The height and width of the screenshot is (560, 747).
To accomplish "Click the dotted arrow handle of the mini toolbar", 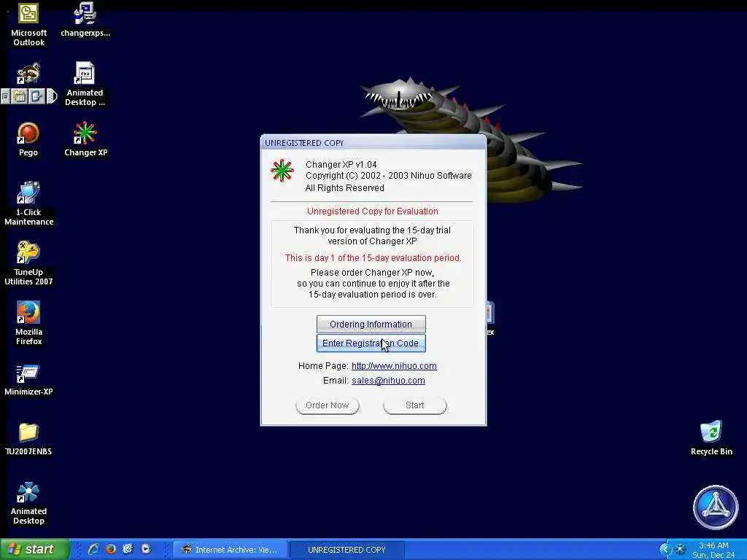I will [x=52, y=97].
